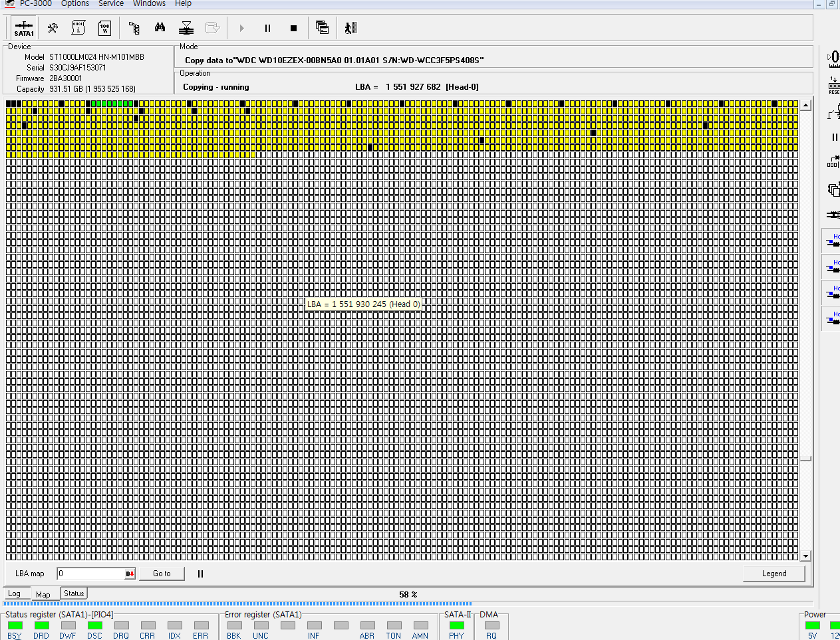Open the Legend button
Screen dimensions: 840x640
[x=773, y=574]
